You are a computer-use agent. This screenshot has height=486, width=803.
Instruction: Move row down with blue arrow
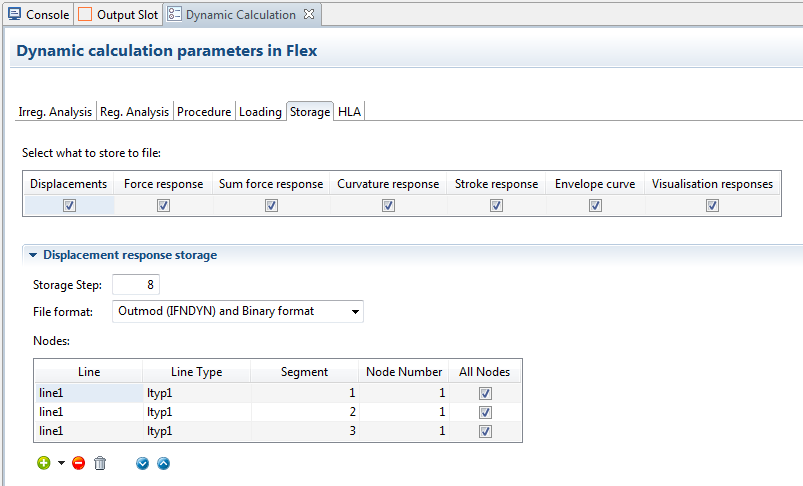pyautogui.click(x=142, y=463)
